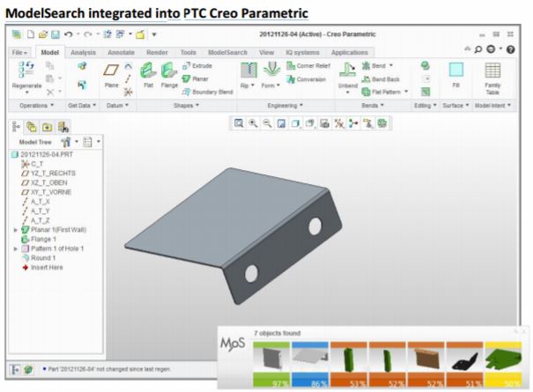Open the IQ systems tab
533x392 pixels.
(x=302, y=52)
